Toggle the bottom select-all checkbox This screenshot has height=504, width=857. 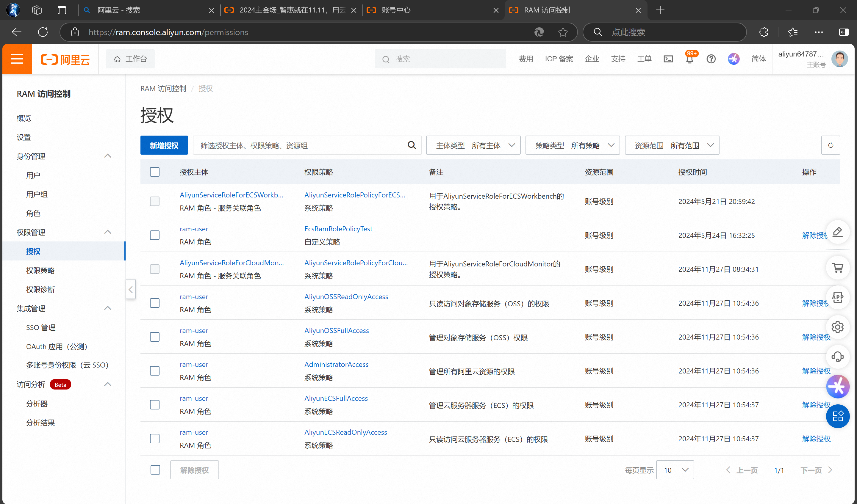point(155,470)
